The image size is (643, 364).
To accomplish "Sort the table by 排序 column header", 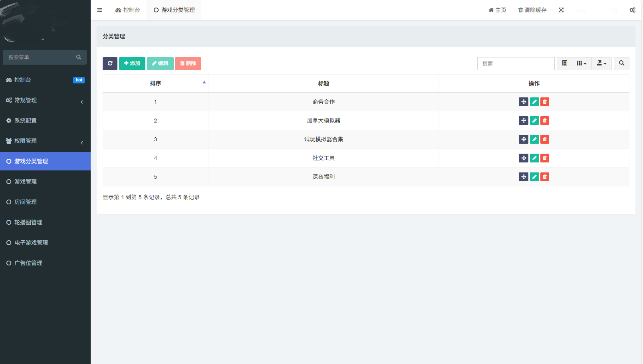I will pos(156,83).
